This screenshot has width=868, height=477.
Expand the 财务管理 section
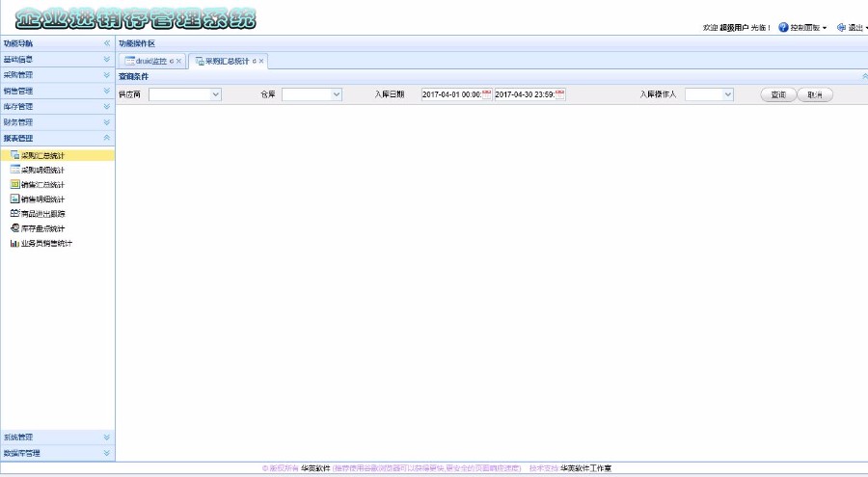click(107, 122)
